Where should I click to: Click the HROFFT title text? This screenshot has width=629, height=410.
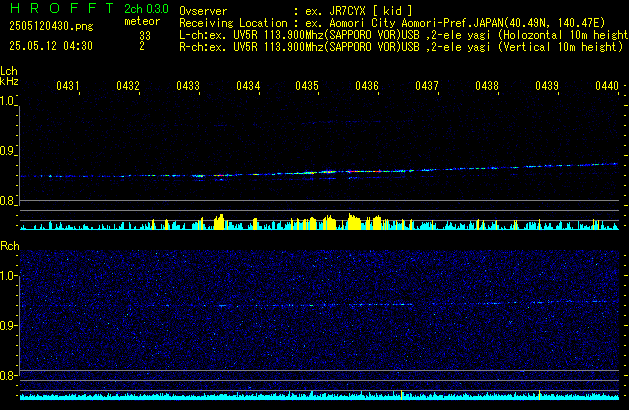pyautogui.click(x=62, y=8)
